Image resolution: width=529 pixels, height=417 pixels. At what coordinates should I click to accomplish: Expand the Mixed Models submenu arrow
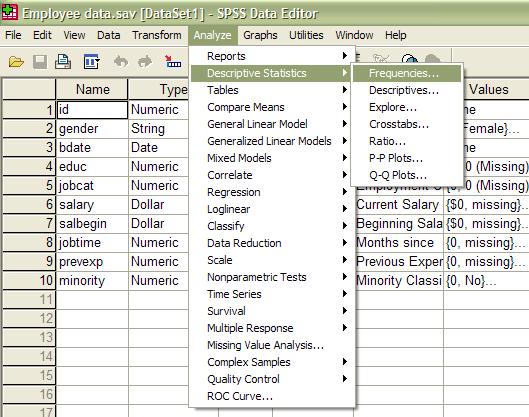coord(344,158)
